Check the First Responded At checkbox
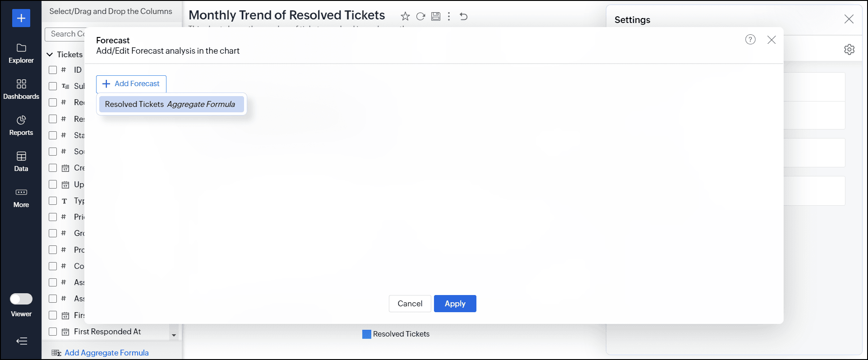Viewport: 868px width, 360px height. [53, 332]
